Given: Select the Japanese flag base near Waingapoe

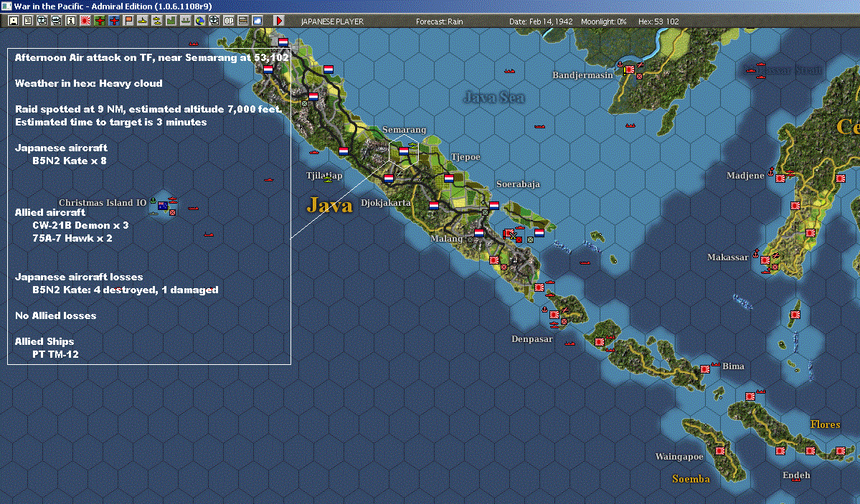Looking at the screenshot, I should 720,451.
